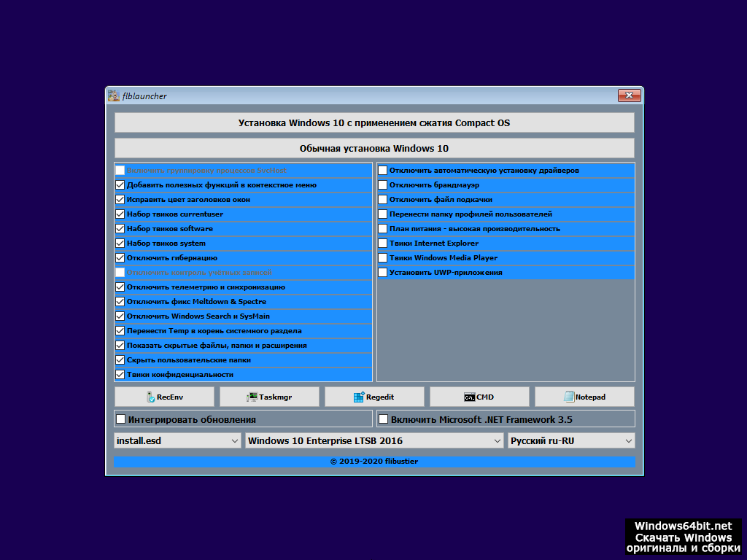Launch RecEnv recovery environment button
Image resolution: width=747 pixels, height=560 pixels.
(164, 397)
